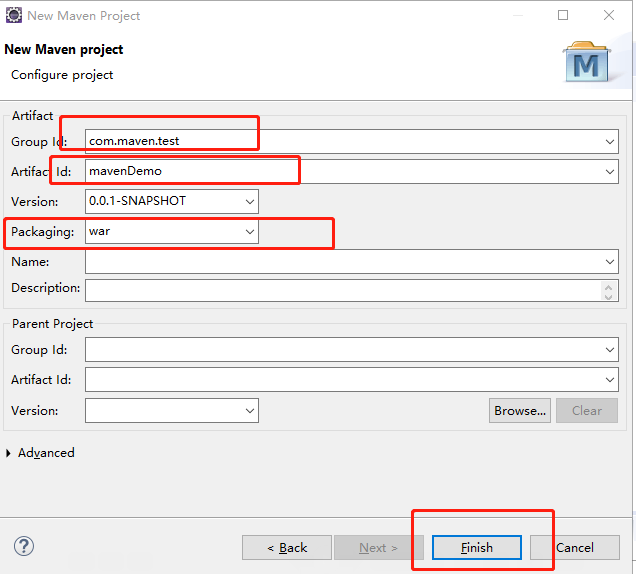Click the Clear button
Screen dimensions: 636x574
click(587, 411)
